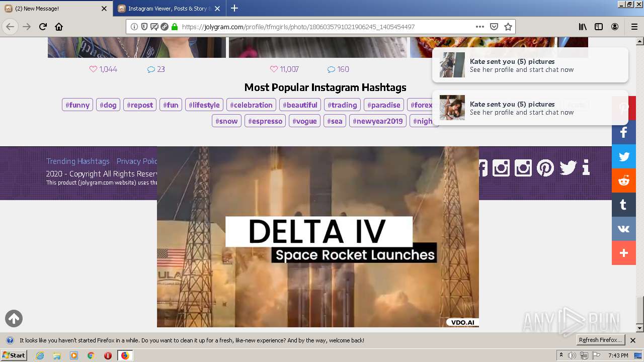Launch Internet Explorer from the taskbar
Screen dimensions: 644x362
(40, 355)
